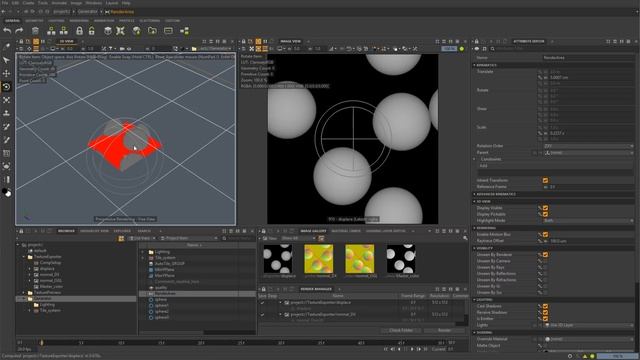Click the Redo arrow in the shelf

pyautogui.click(x=19, y=31)
